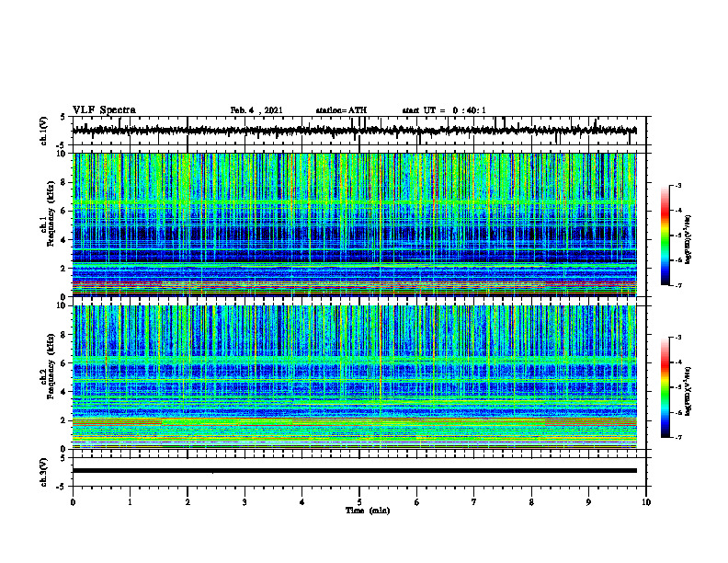
Task: Click the ch.1 voltage waveform trace
Action: 354,131
